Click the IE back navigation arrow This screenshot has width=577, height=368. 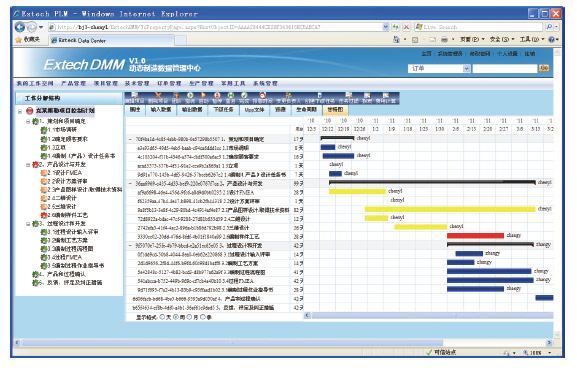point(20,27)
